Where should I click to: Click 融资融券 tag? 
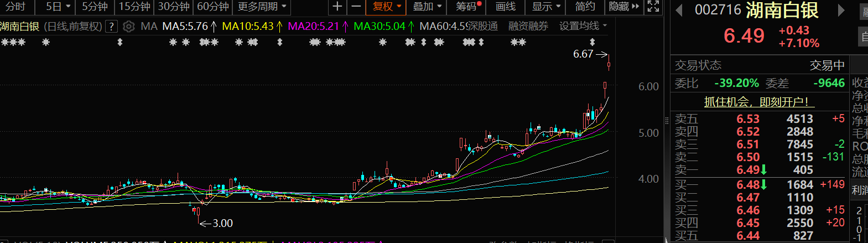[x=528, y=26]
